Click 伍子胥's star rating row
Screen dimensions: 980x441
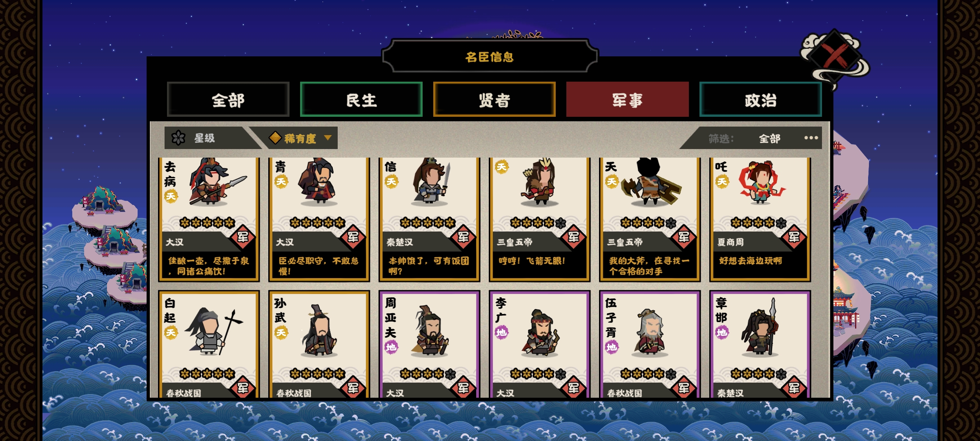click(x=648, y=374)
